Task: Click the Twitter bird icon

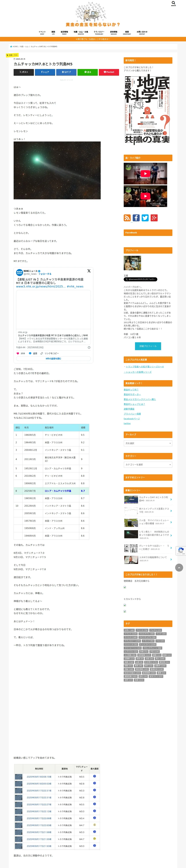Action: click(x=145, y=218)
